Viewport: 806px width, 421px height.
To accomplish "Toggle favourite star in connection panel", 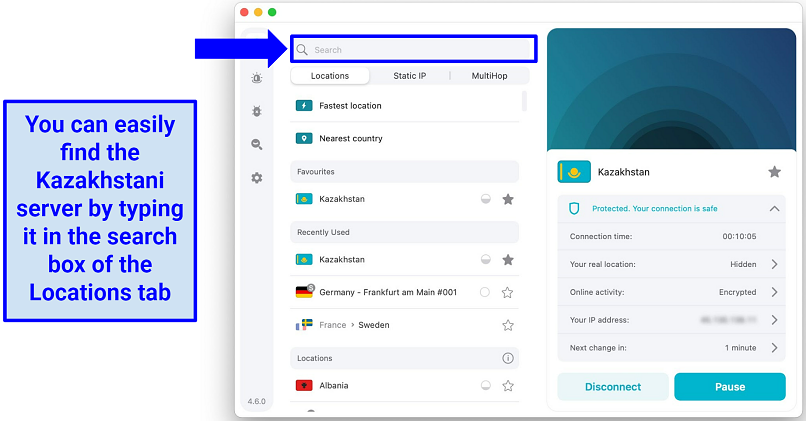I will [x=775, y=172].
